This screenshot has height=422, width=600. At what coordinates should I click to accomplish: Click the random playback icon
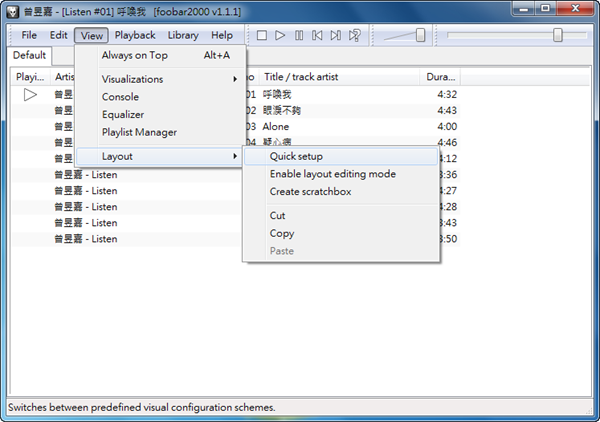coord(355,36)
